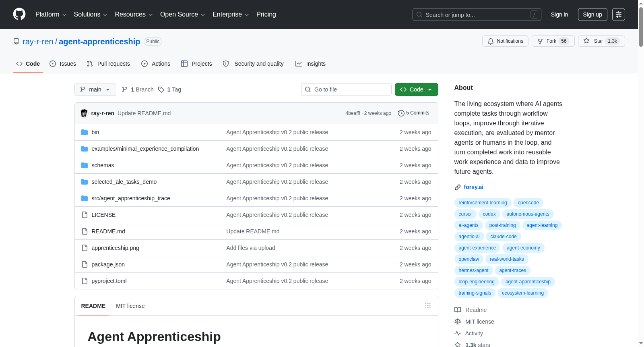This screenshot has height=347, width=644.
Task: Click the star icon in Star button
Action: click(x=586, y=41)
